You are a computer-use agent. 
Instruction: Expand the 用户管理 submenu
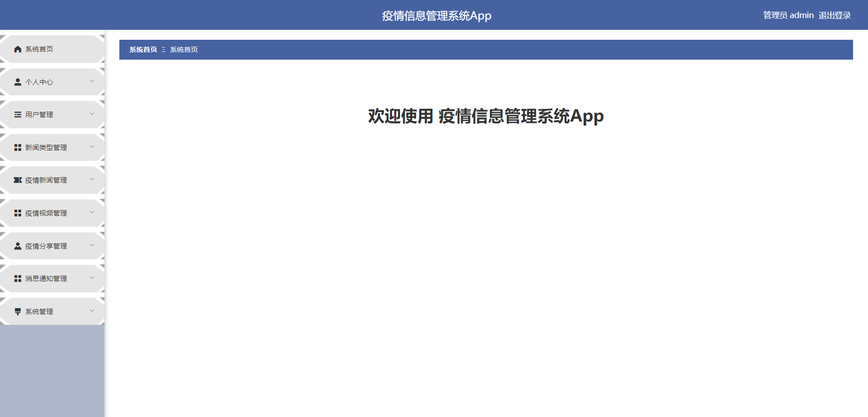click(92, 113)
